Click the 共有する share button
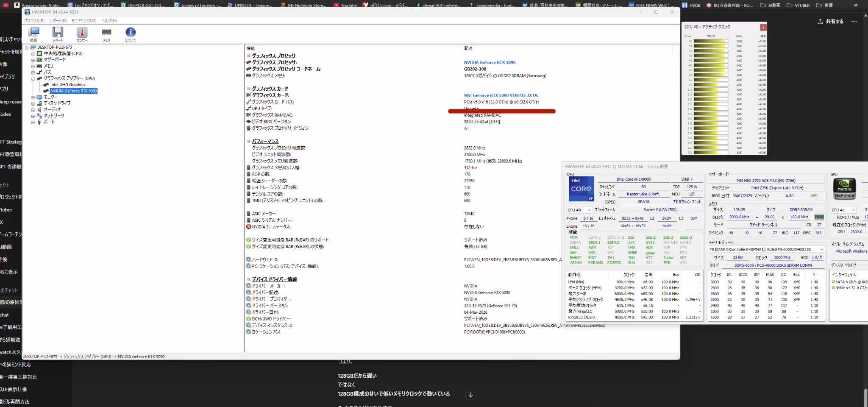The height and width of the screenshot is (407, 868). pos(831,21)
